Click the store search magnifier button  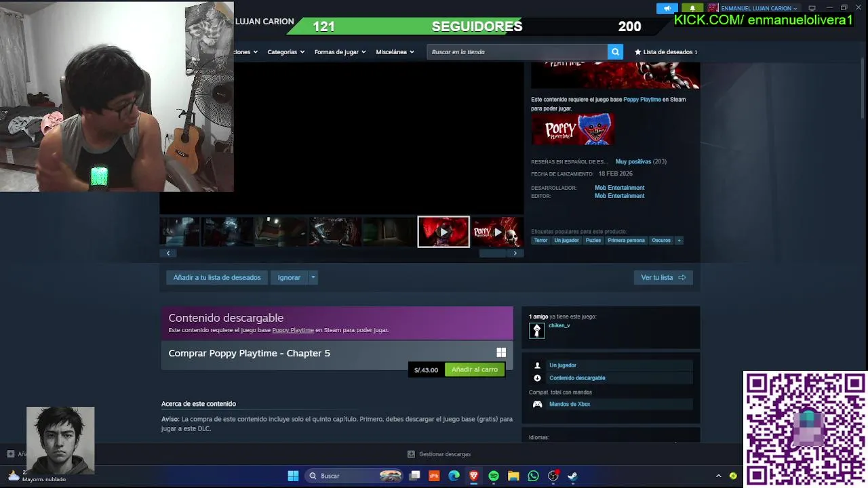pos(615,52)
